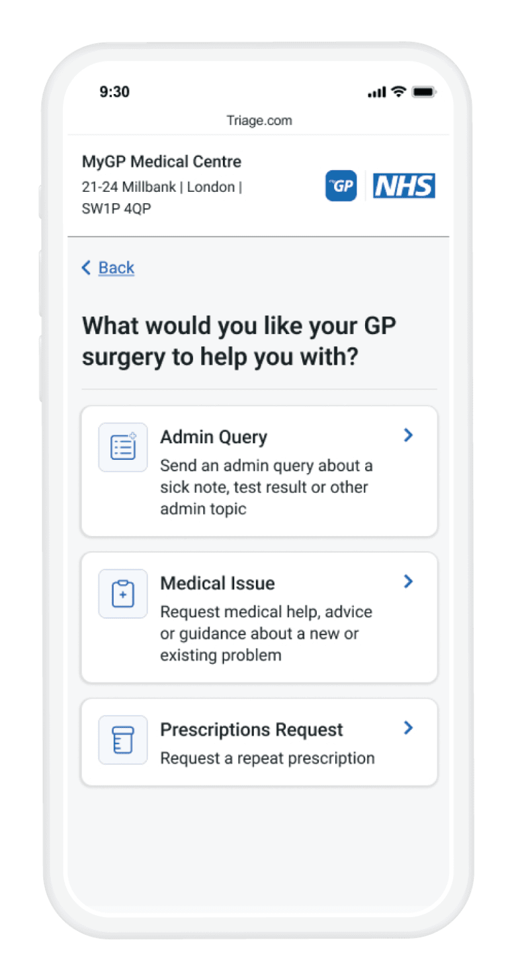Click the Medical Issue clipboard icon
Viewport: 508px width, 980px height.
[123, 594]
